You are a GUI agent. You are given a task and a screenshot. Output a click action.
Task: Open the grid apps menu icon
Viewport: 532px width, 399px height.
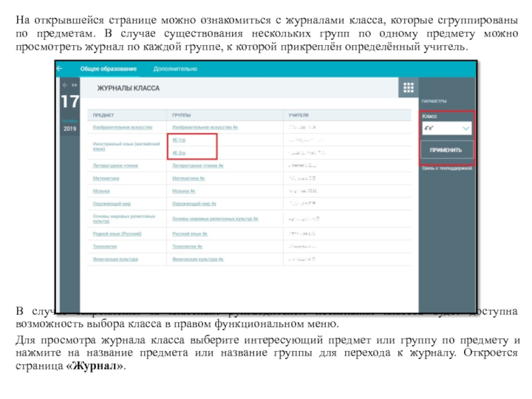point(408,88)
